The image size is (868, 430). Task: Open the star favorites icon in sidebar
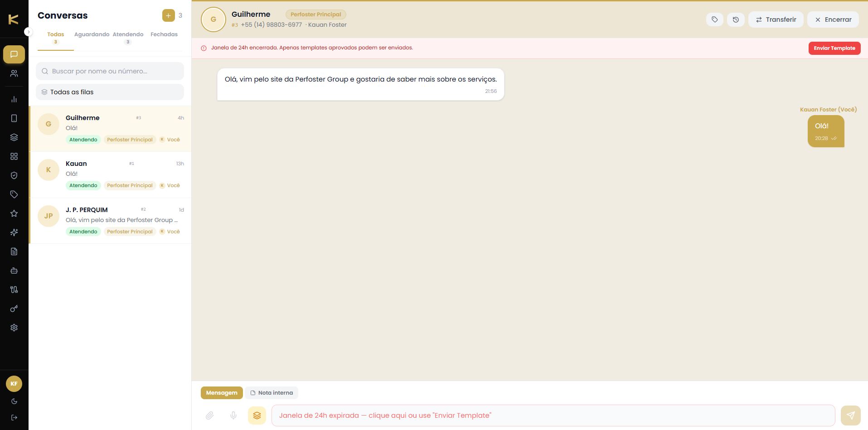point(14,213)
